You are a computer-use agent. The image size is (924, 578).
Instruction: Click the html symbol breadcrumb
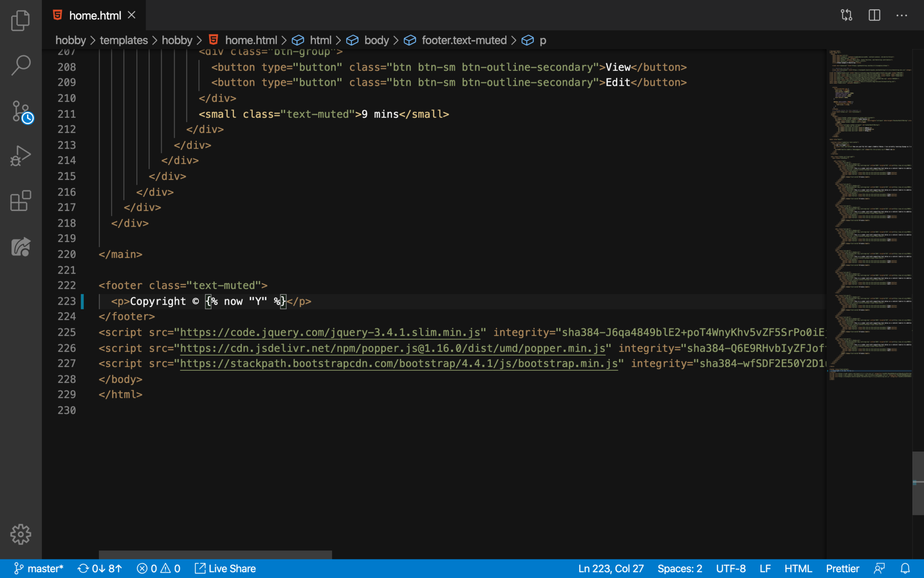tap(312, 40)
